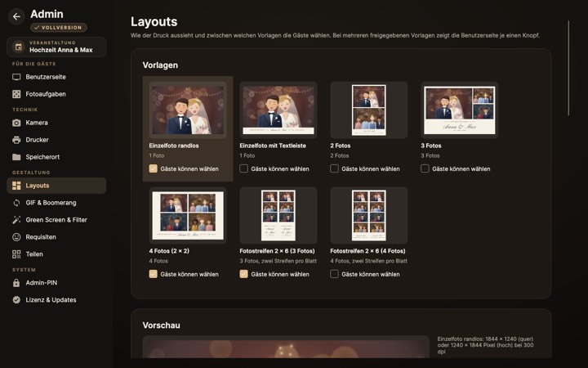Open Kamera settings

pos(56,123)
